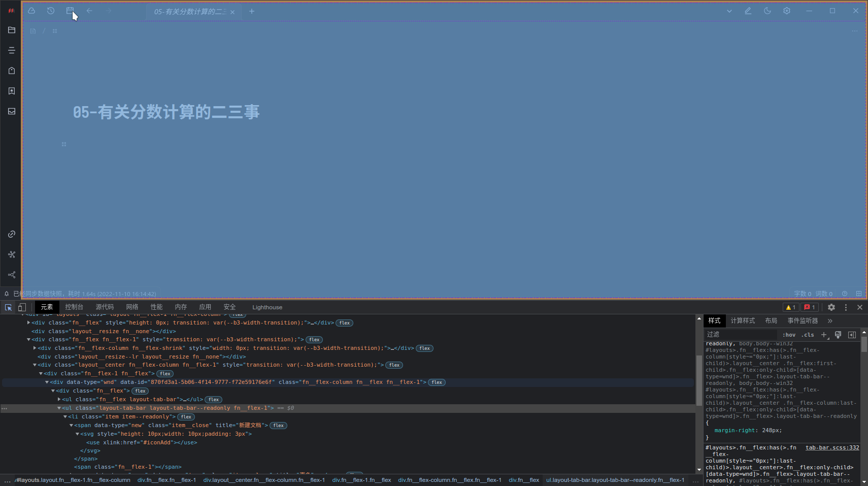
Task: Open the bookmarks panel in the sidebar
Action: tap(12, 91)
